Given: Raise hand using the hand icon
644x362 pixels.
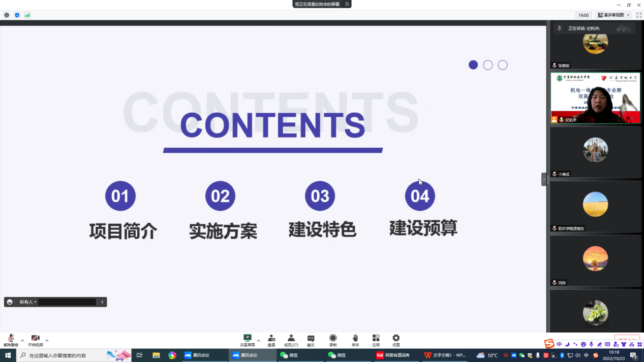Looking at the screenshot, I should click(x=355, y=339).
